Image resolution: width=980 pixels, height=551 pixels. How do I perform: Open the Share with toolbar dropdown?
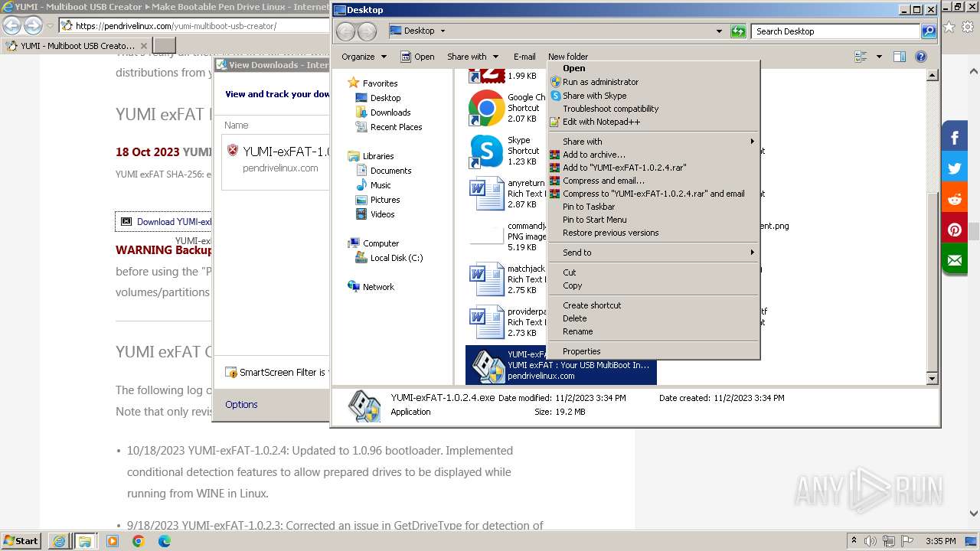tap(472, 57)
